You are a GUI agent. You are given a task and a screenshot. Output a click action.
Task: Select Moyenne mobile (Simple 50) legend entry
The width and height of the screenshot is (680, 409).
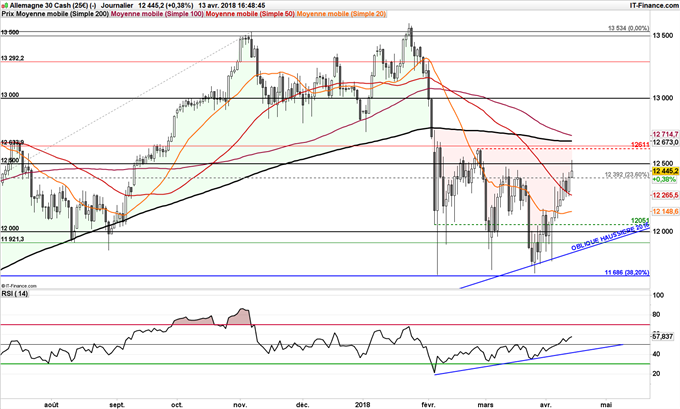pos(250,14)
